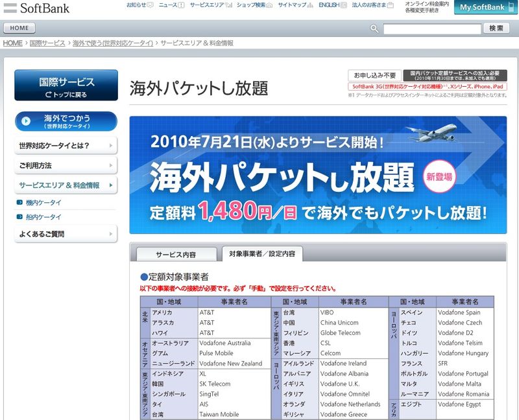
Task: Open ショップ検索 link
Action: [254, 5]
